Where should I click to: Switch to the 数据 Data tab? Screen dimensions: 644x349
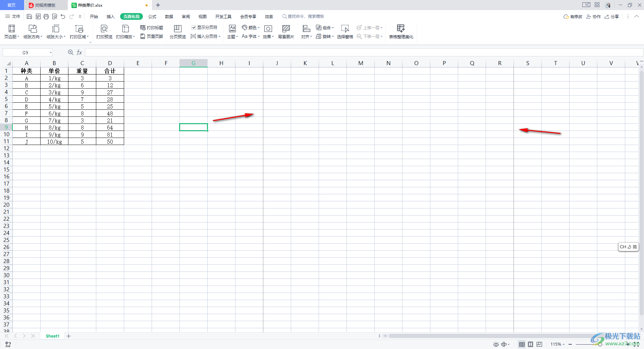point(169,16)
